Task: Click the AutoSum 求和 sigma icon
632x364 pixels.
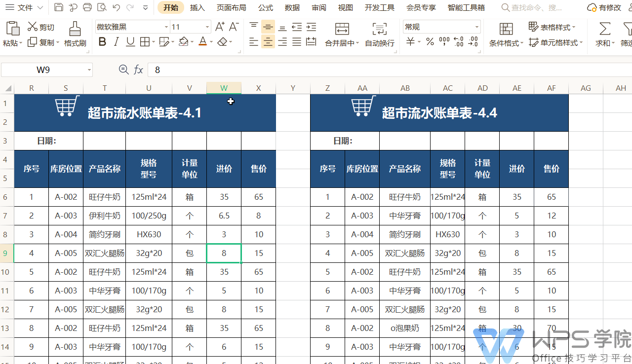Action: [604, 29]
